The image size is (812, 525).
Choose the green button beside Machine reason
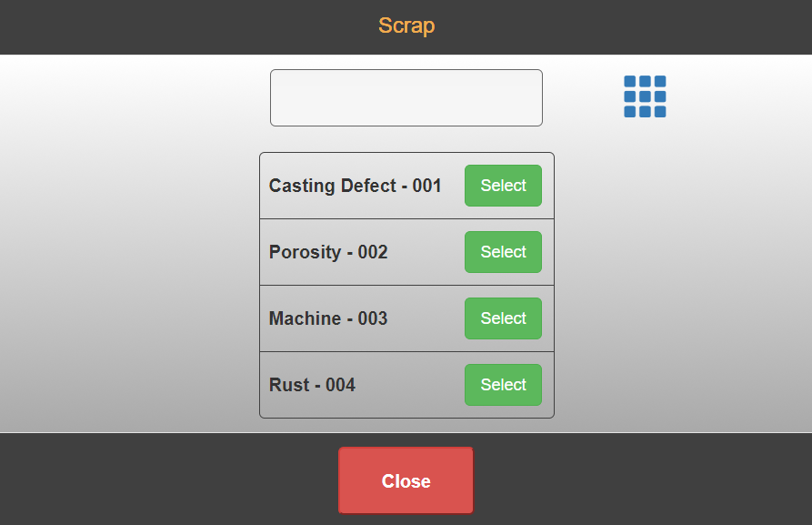[503, 318]
